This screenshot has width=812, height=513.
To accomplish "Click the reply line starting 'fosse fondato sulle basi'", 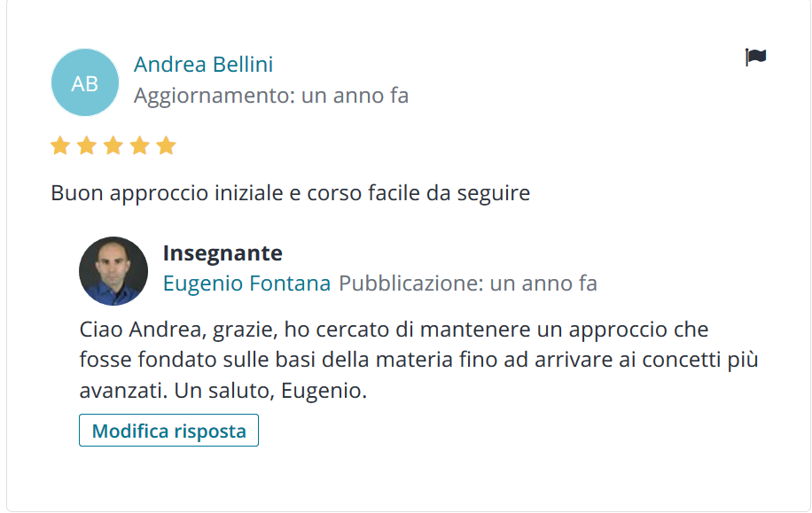I will pos(419,360).
